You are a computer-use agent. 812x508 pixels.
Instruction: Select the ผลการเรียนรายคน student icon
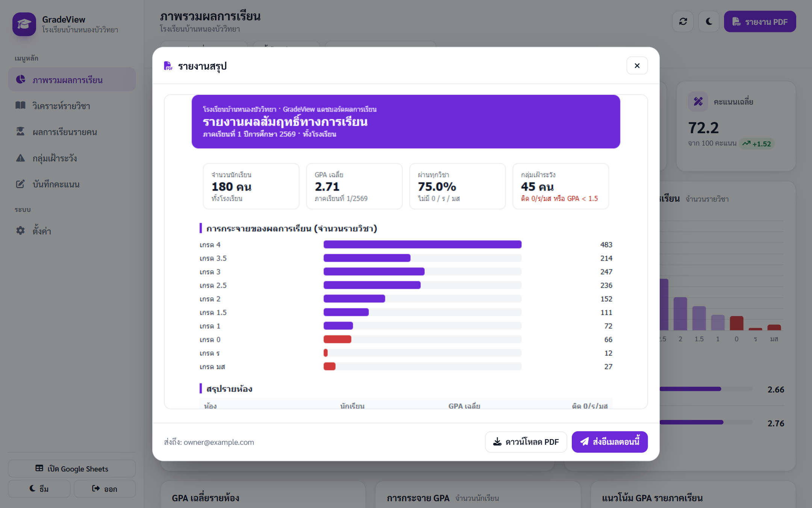[x=20, y=132]
